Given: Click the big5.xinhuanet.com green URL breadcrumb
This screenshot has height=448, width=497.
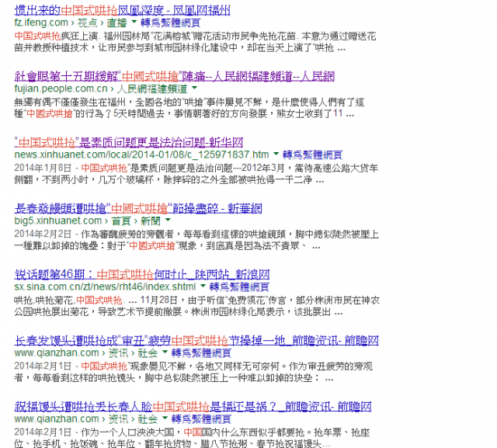Looking at the screenshot, I should (88, 221).
